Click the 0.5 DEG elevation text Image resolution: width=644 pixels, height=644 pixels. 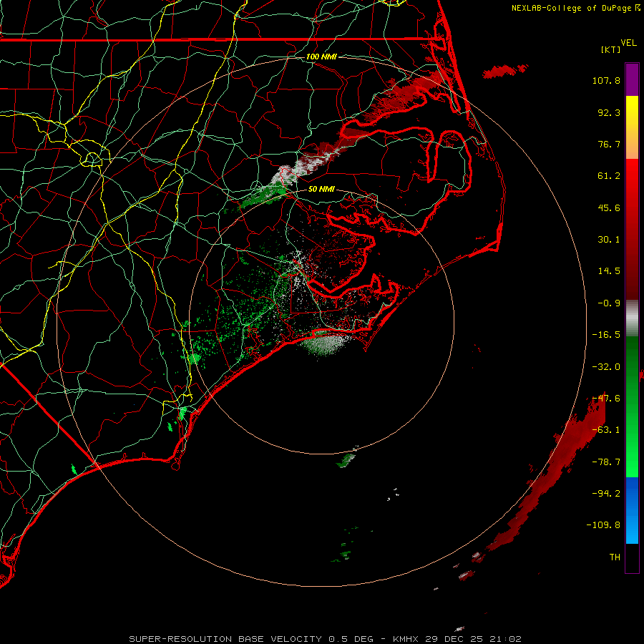tap(351, 639)
